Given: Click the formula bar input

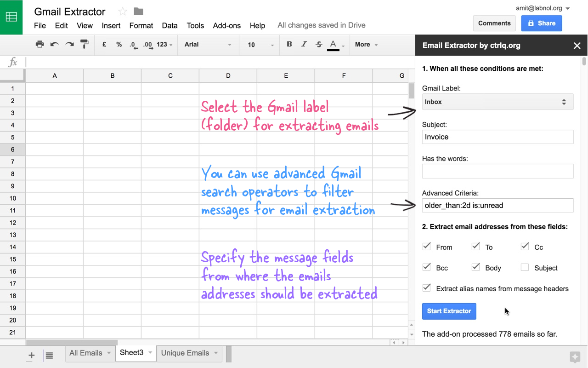Looking at the screenshot, I should [220, 62].
